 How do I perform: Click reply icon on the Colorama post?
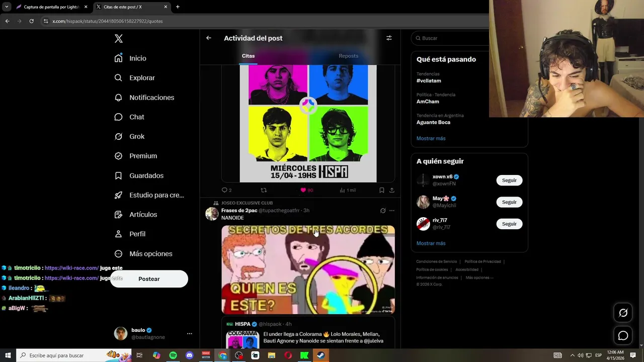coord(224,190)
